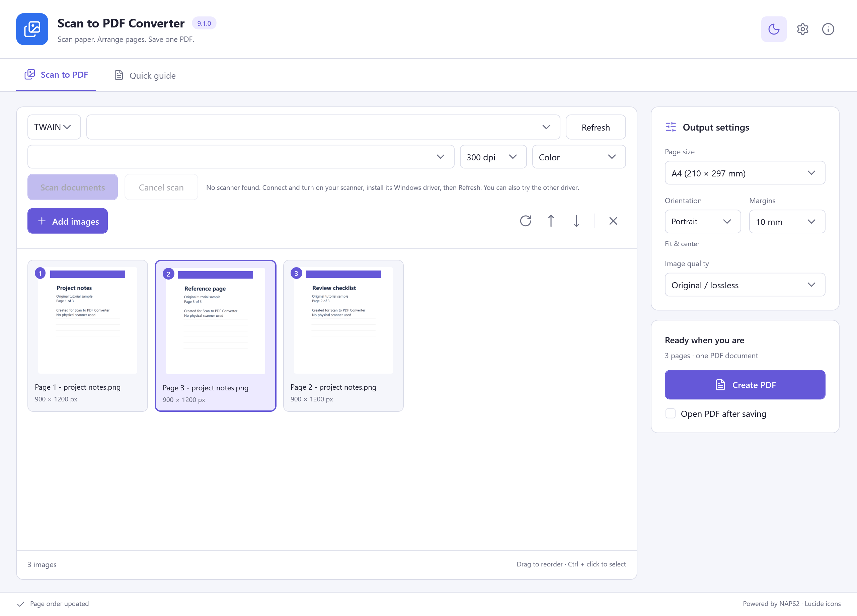The width and height of the screenshot is (857, 616).
Task: Open the 10 mm margins dropdown
Action: tap(787, 221)
